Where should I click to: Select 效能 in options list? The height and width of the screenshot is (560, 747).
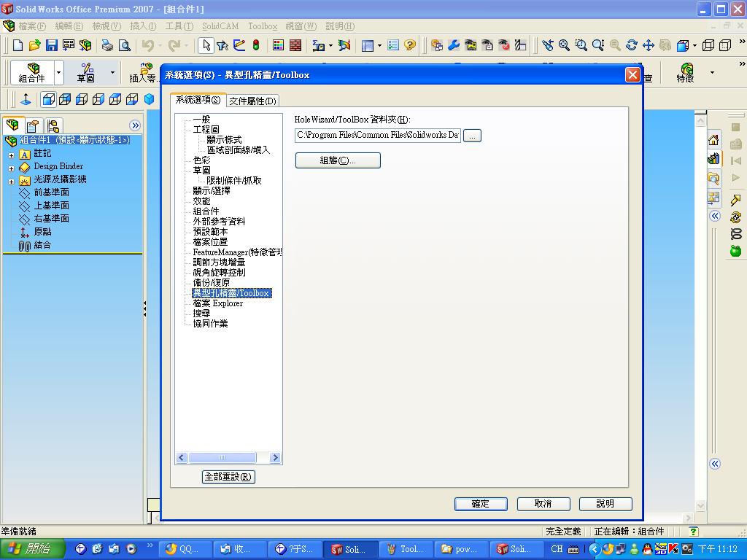click(x=201, y=201)
